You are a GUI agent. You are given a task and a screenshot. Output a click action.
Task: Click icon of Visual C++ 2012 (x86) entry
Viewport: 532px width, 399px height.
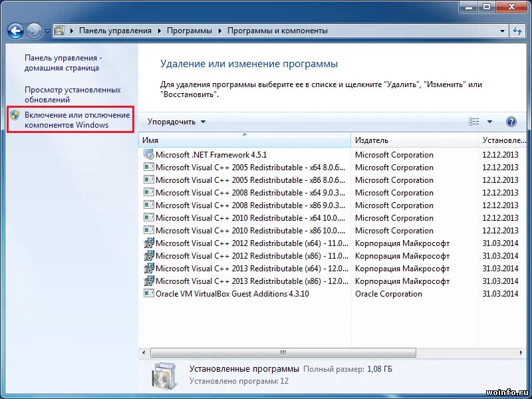148,255
